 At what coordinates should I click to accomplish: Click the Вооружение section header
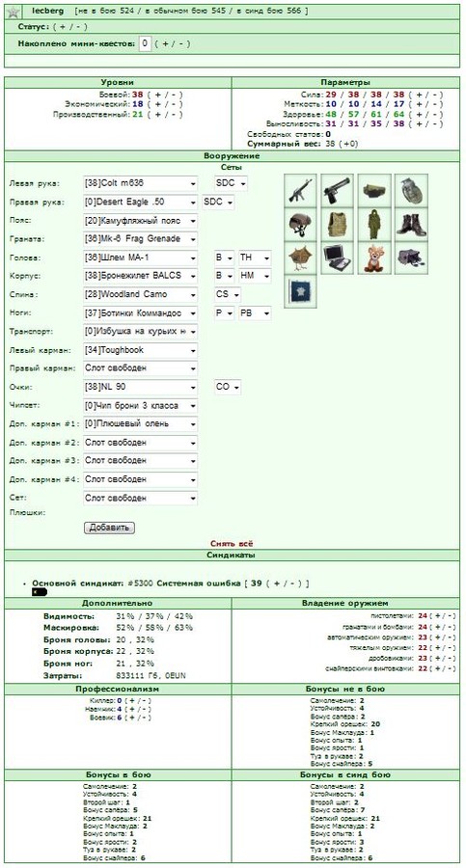(233, 156)
